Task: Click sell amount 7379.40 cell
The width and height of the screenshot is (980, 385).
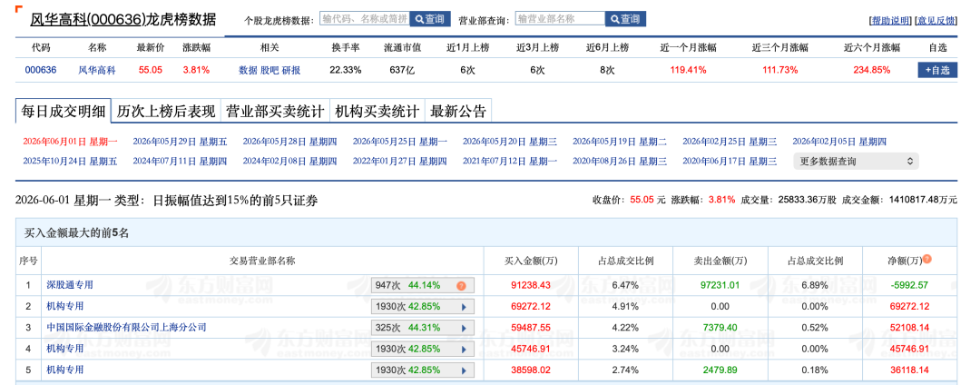Action: 720,327
